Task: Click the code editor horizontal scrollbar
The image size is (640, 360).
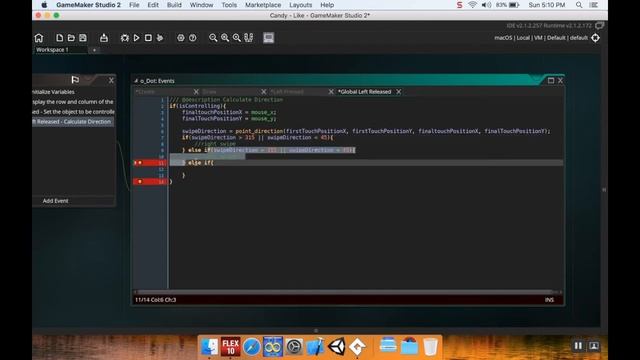Action: 347,292
